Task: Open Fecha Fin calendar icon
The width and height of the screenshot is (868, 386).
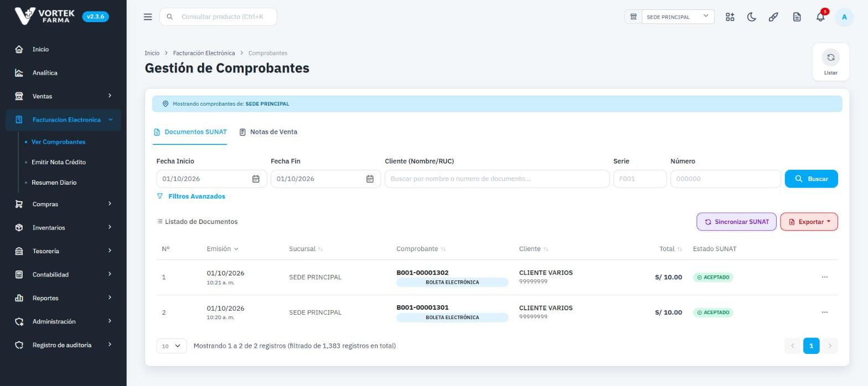Action: coord(370,179)
